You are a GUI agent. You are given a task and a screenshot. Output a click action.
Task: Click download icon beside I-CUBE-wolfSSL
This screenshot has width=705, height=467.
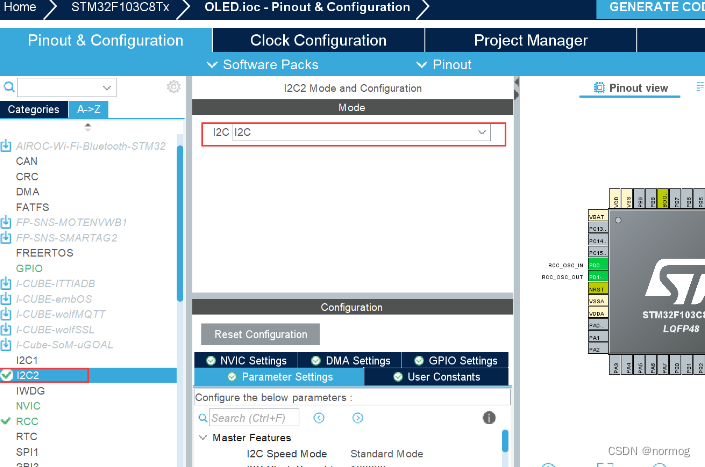6,329
